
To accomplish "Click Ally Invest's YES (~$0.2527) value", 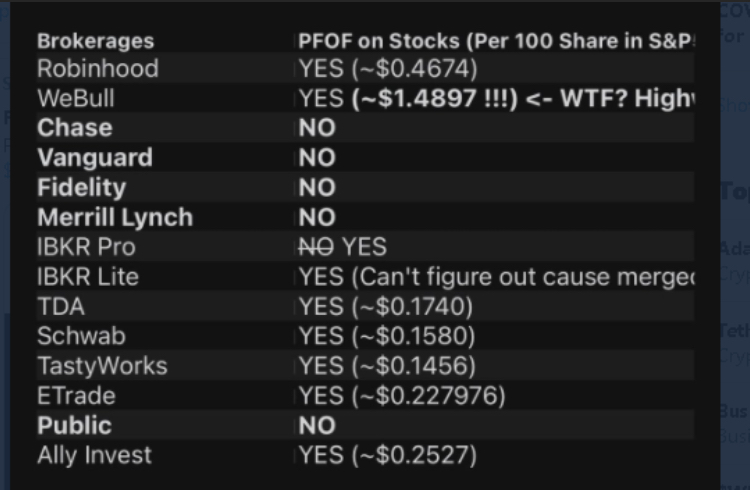I will coord(387,455).
